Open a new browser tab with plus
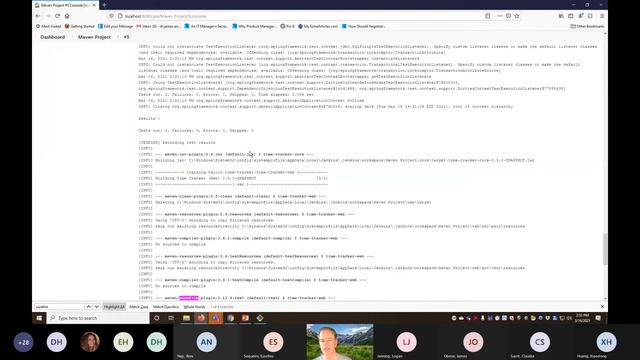Screen dimensions: 640x360 (104, 5)
